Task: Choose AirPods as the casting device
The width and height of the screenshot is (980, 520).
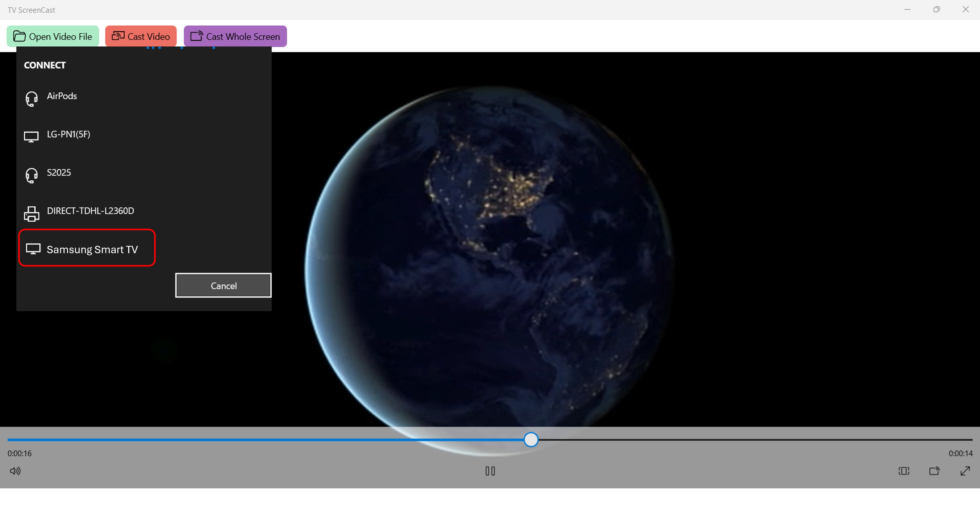Action: click(x=62, y=96)
